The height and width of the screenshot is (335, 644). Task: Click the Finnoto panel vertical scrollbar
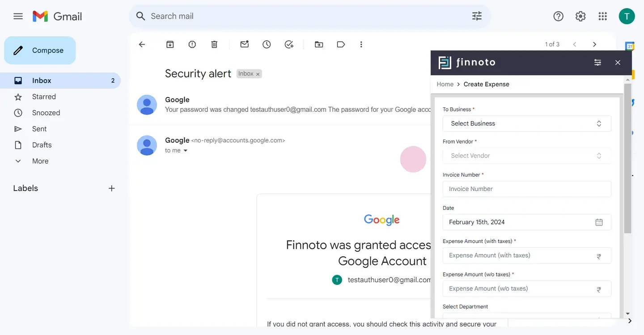[627, 157]
